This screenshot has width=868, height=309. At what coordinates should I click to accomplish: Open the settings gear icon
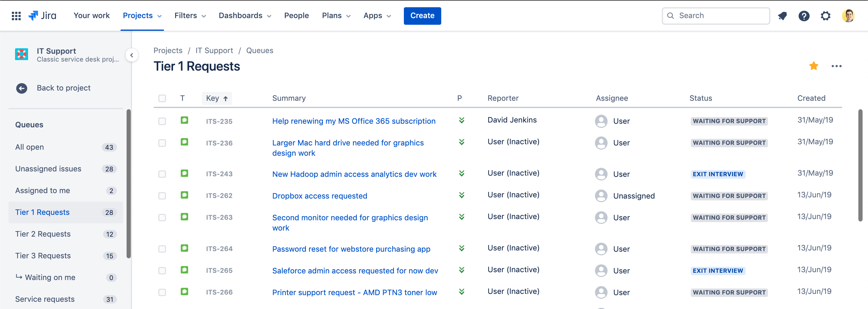[825, 16]
